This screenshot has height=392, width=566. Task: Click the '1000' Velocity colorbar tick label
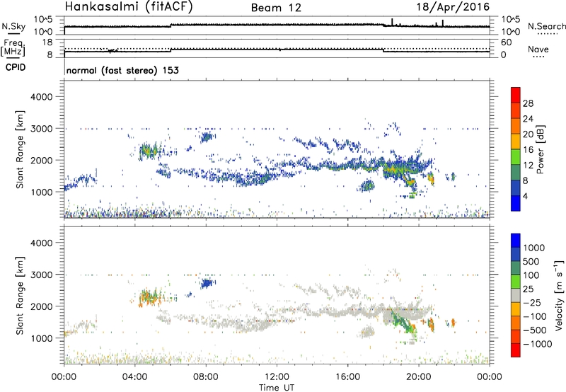coord(533,248)
